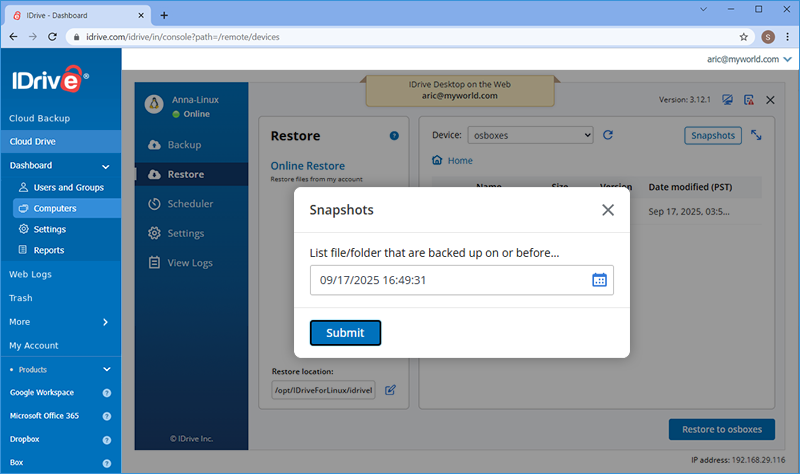Open the remote desktop monitor icon
800x474 pixels.
click(x=727, y=100)
